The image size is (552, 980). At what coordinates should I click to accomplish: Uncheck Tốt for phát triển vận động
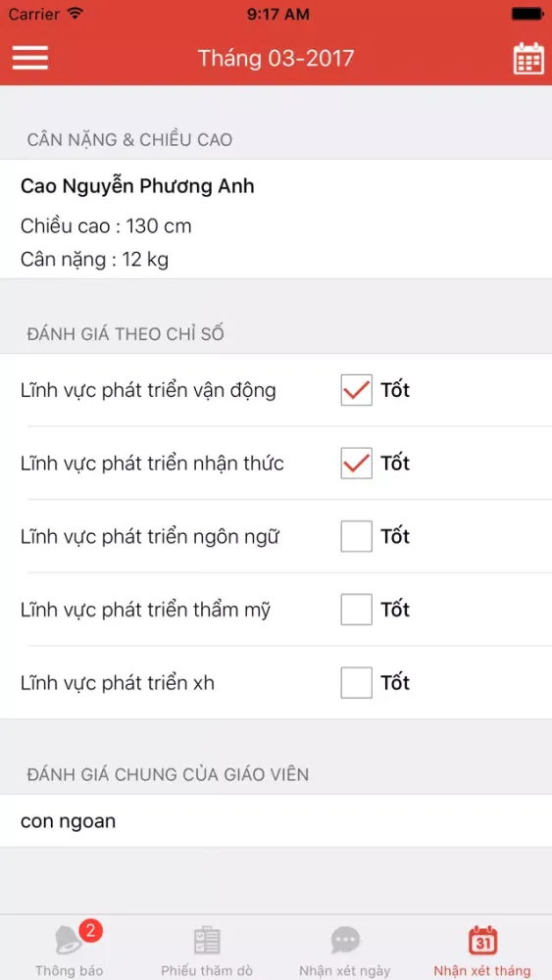point(356,390)
